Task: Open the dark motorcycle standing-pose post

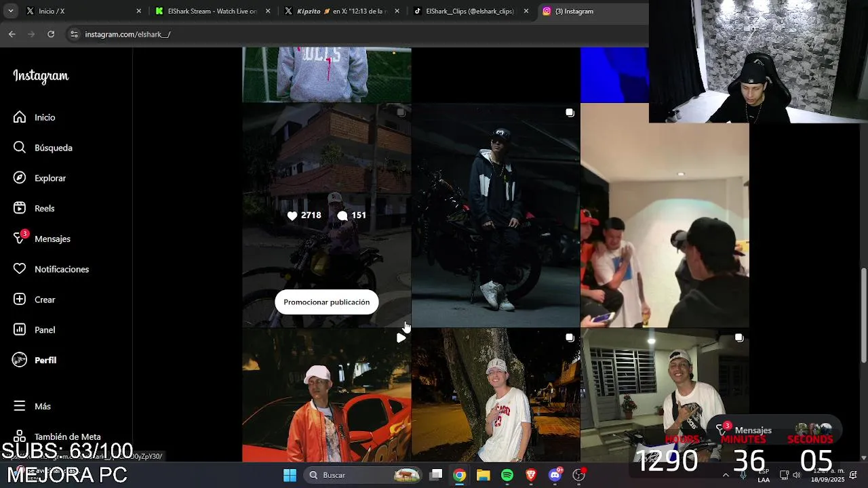Action: click(x=496, y=216)
